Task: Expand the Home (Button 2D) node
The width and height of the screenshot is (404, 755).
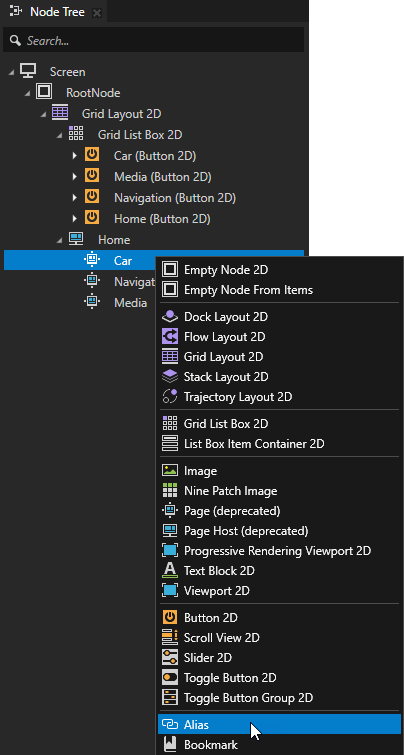Action: 75,219
